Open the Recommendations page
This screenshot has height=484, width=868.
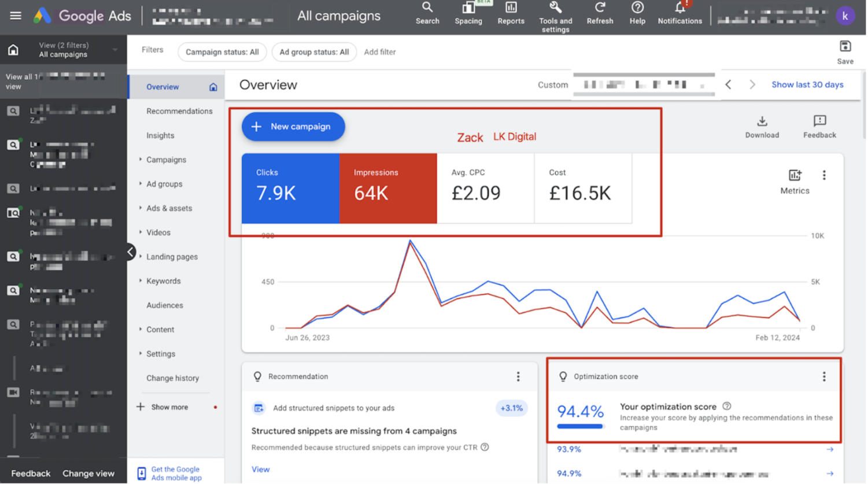(x=179, y=111)
